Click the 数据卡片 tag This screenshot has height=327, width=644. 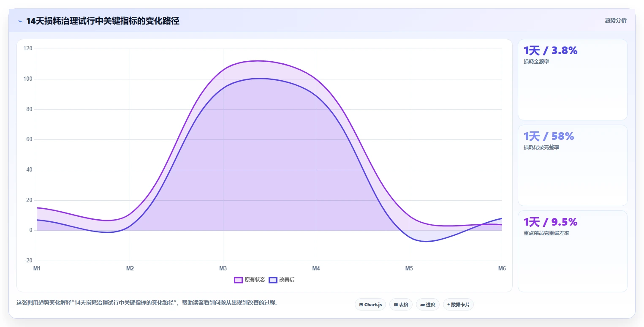tap(458, 305)
